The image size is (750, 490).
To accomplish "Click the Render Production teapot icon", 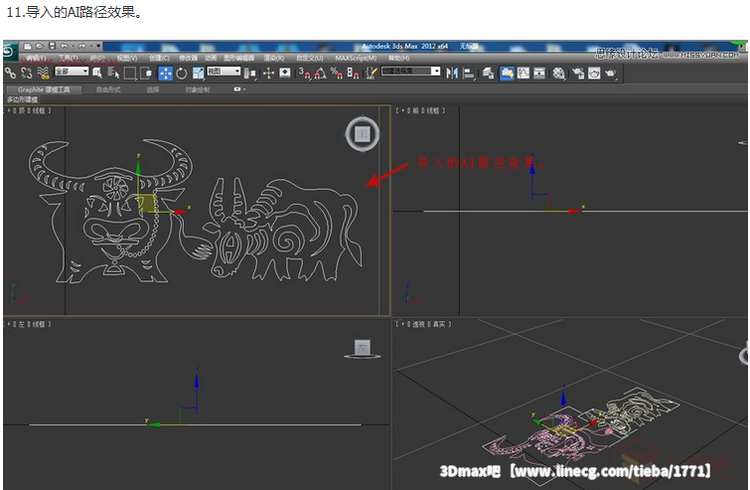I will point(610,73).
